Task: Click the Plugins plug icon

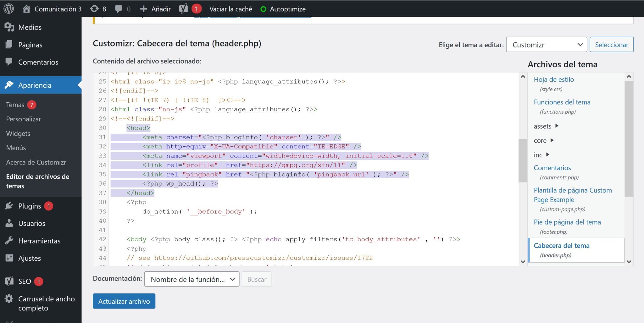Action: pyautogui.click(x=9, y=206)
